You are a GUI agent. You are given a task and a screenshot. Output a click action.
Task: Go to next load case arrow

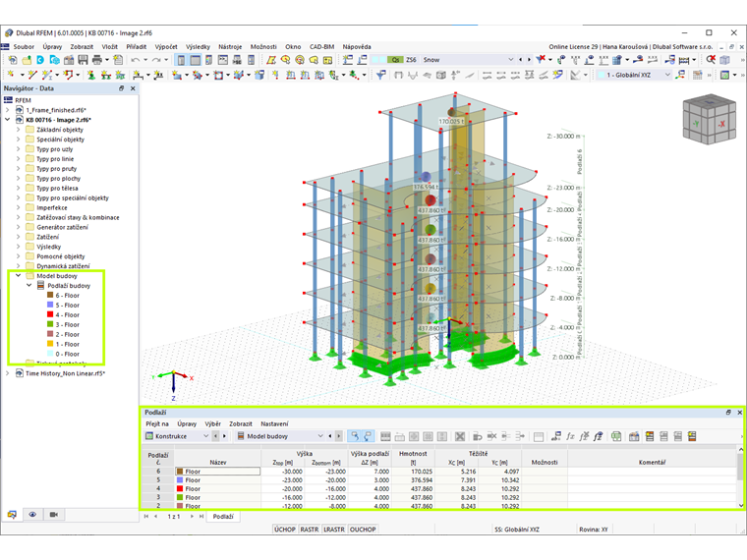point(529,60)
